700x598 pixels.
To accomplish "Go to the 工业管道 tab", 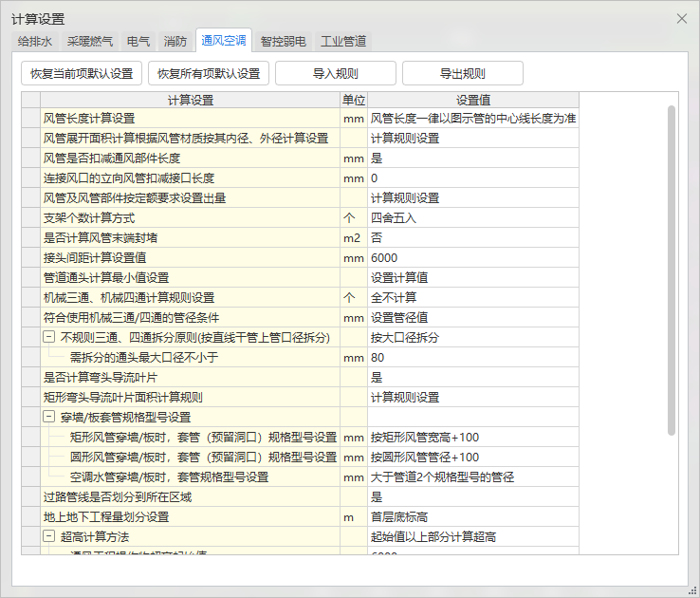I will pos(342,42).
